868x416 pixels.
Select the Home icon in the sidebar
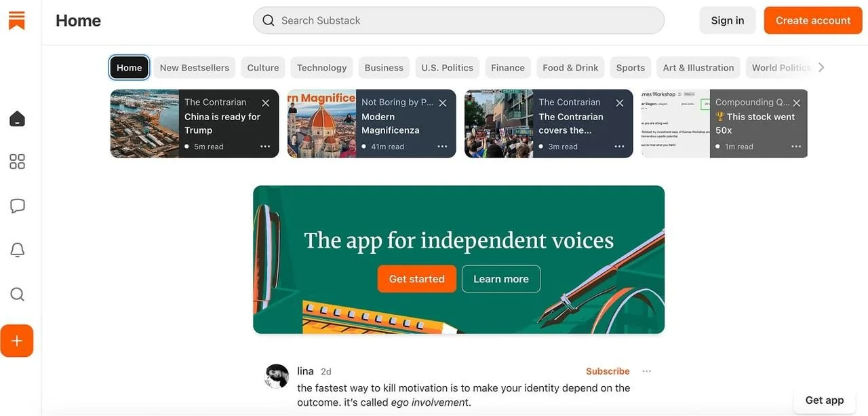tap(17, 117)
